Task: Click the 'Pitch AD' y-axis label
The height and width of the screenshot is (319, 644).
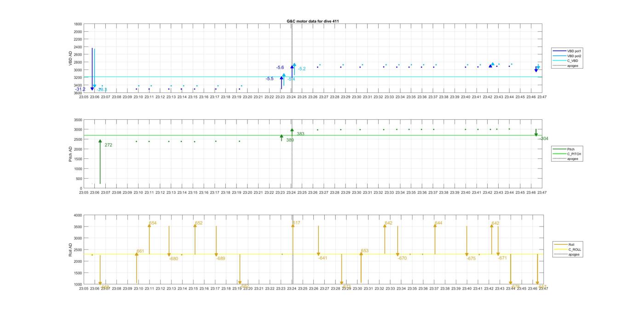Action: point(71,154)
